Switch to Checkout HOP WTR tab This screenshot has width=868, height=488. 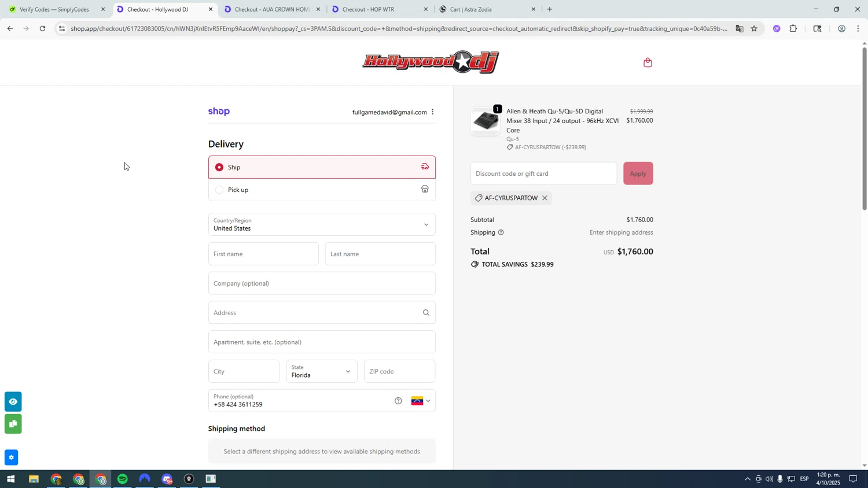click(x=378, y=9)
